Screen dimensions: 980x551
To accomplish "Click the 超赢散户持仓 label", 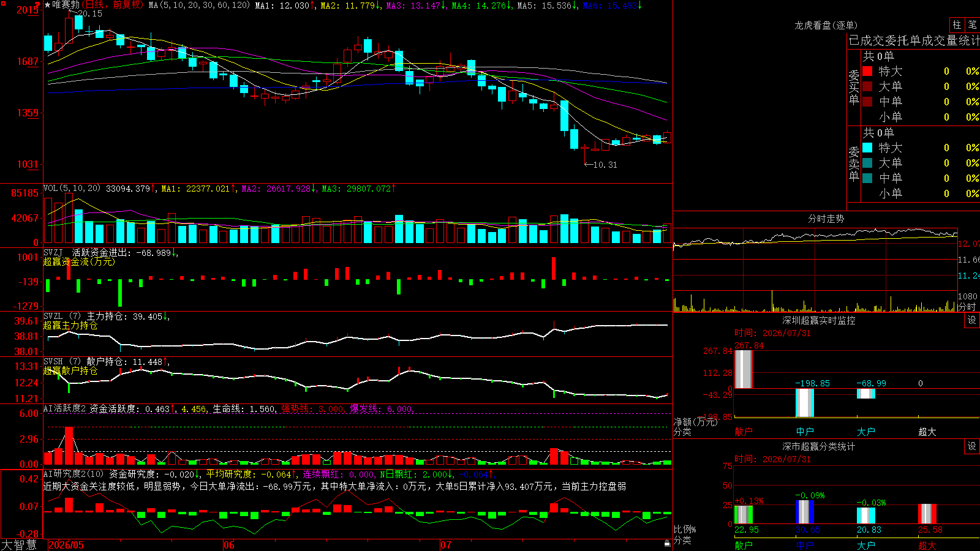I will (70, 371).
